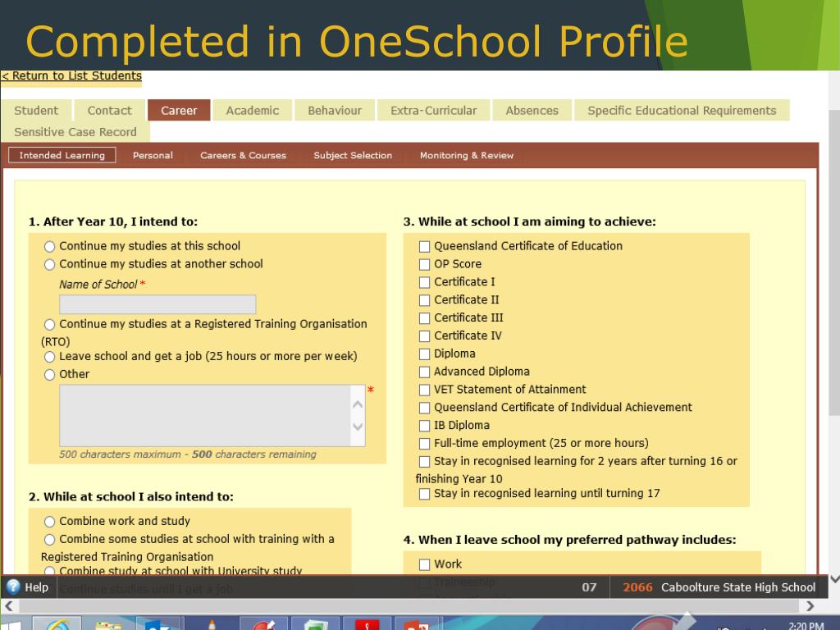
Task: Click the vertical scrollbar on the right edge
Action: (x=834, y=262)
